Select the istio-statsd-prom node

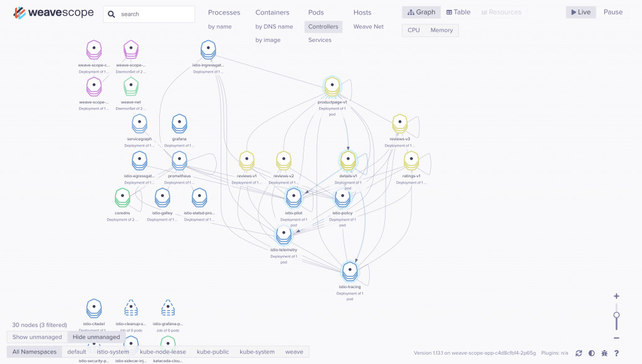pos(199,197)
